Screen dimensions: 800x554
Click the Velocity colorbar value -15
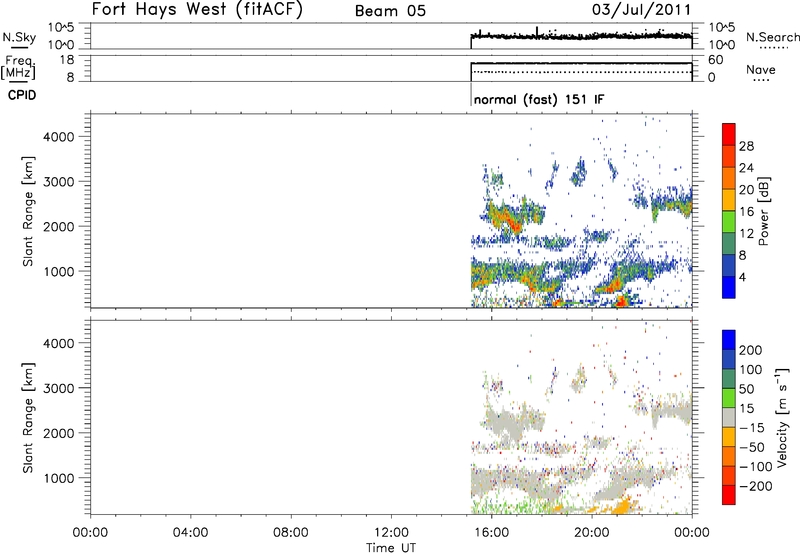[x=753, y=428]
